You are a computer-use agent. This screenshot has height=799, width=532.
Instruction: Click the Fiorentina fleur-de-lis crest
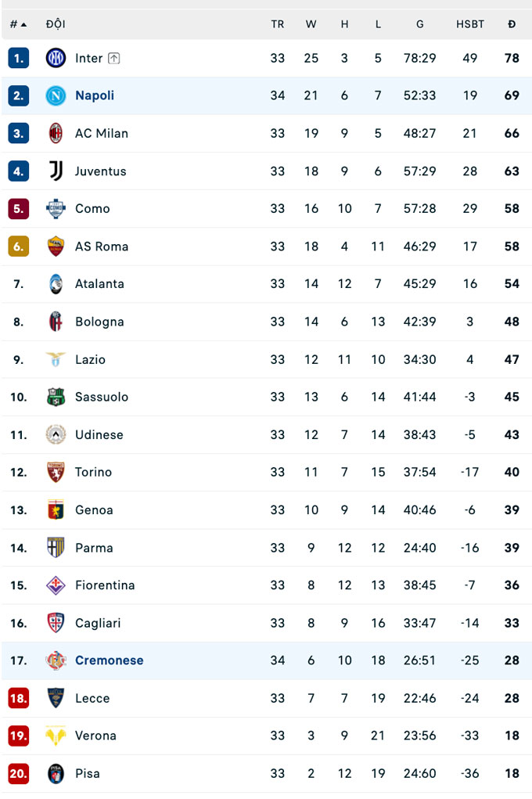pos(55,585)
